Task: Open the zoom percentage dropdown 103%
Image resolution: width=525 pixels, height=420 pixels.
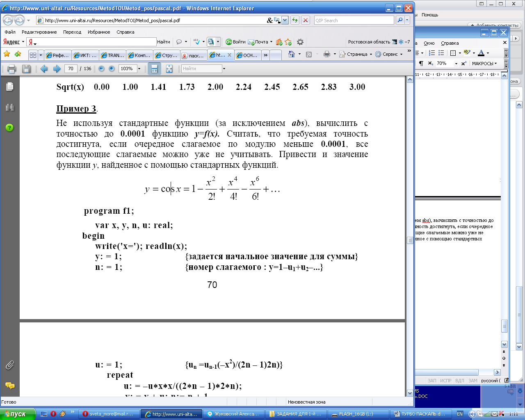Action: click(139, 69)
